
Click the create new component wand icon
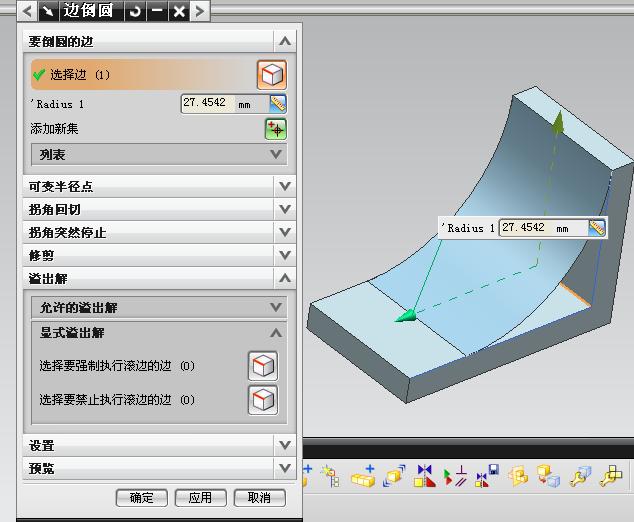330,476
